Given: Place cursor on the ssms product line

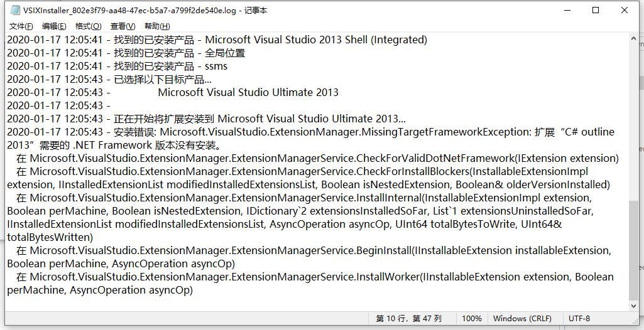Looking at the screenshot, I should [117, 66].
